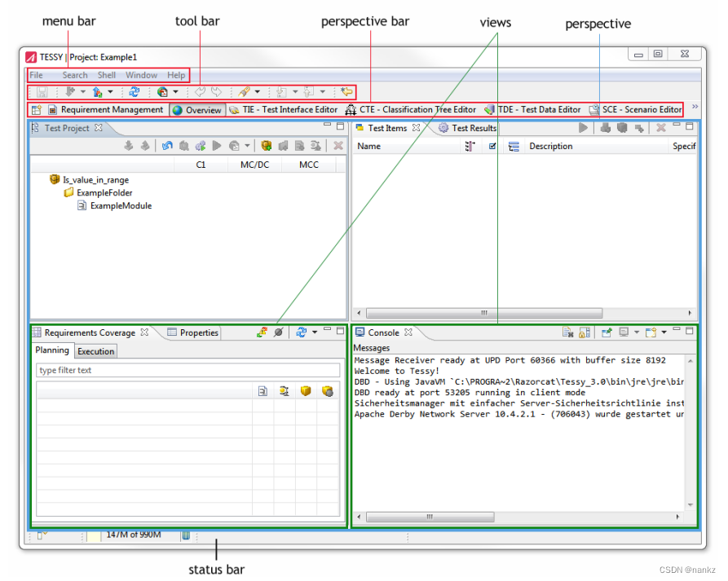Open the Search menu
728x581 pixels.
pos(75,75)
